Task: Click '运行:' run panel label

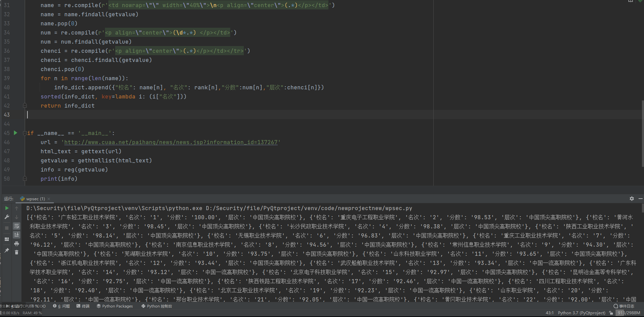Action: click(8, 199)
